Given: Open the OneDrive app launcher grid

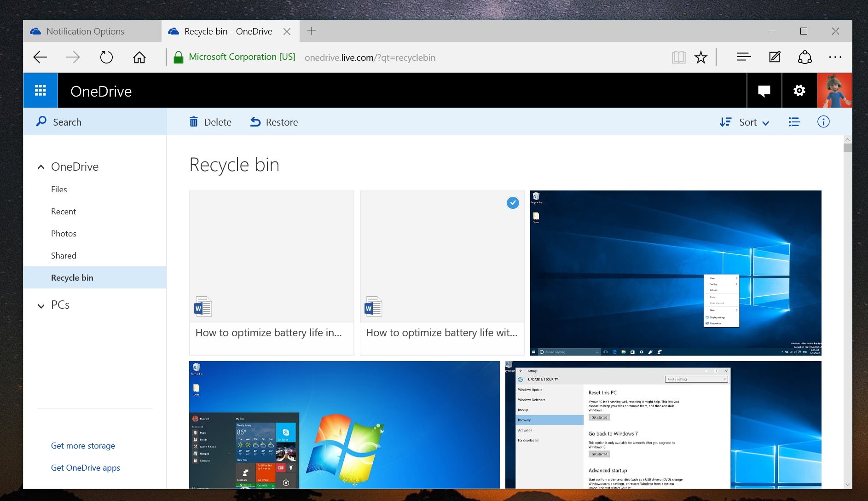Looking at the screenshot, I should pos(41,91).
